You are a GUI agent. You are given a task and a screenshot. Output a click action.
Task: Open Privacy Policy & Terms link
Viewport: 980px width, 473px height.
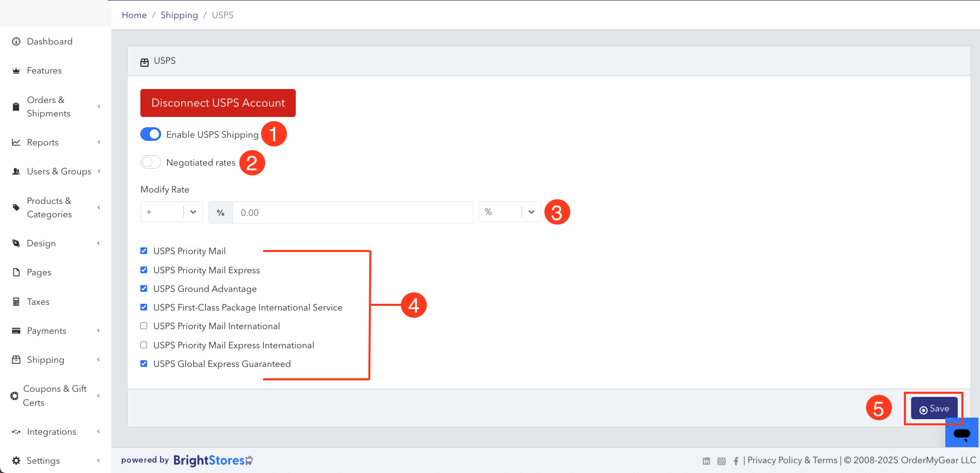pyautogui.click(x=792, y=460)
